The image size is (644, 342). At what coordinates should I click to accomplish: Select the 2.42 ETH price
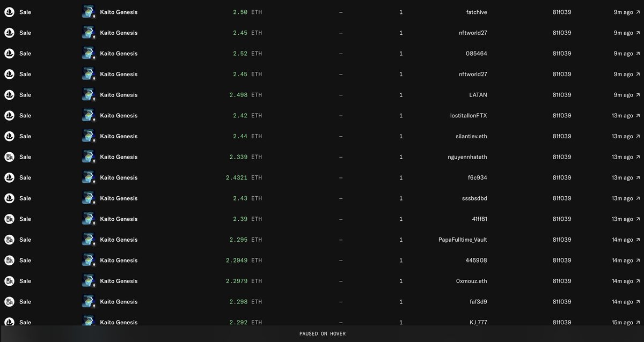247,115
